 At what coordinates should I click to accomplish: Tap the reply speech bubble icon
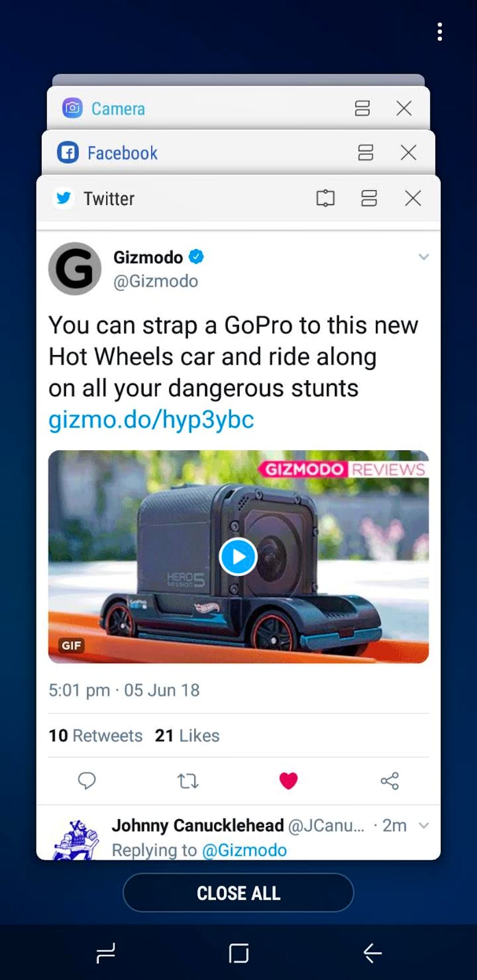coord(87,780)
